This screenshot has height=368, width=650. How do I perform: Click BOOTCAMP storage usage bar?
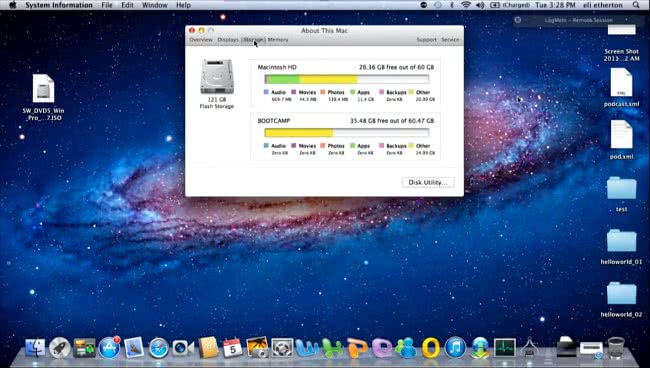pos(347,133)
